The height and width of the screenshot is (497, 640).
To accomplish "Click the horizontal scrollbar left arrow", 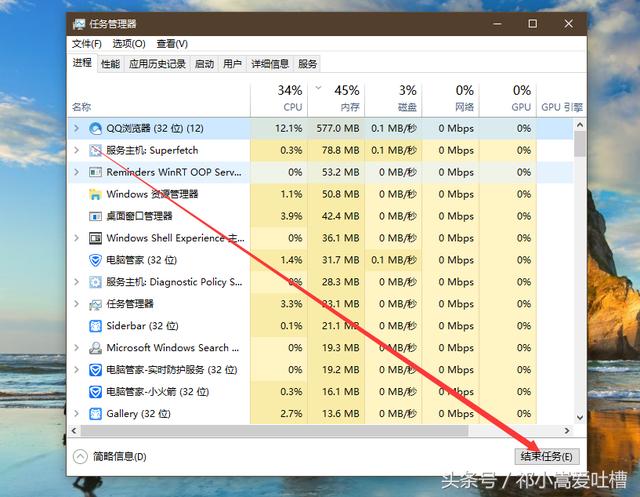I will pyautogui.click(x=74, y=430).
